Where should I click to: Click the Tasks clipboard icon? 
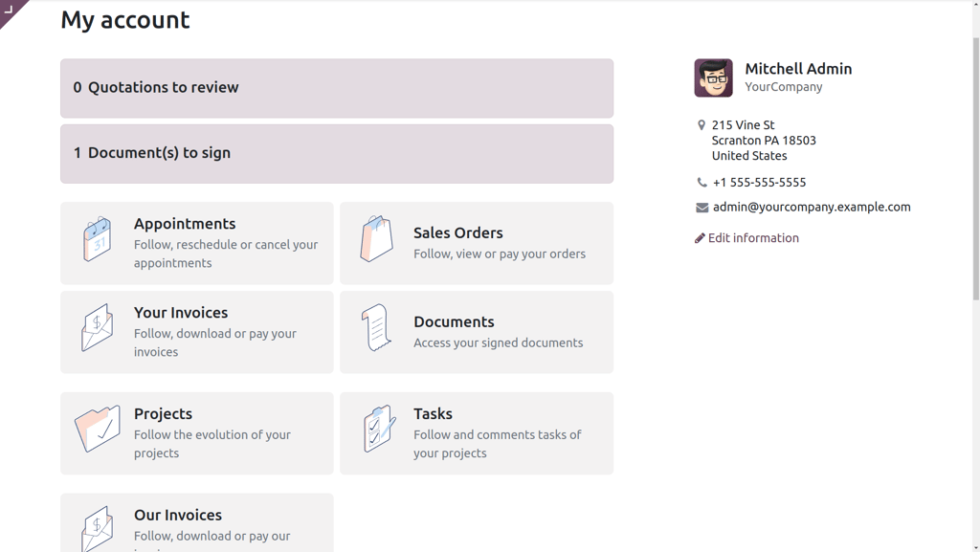pos(379,430)
